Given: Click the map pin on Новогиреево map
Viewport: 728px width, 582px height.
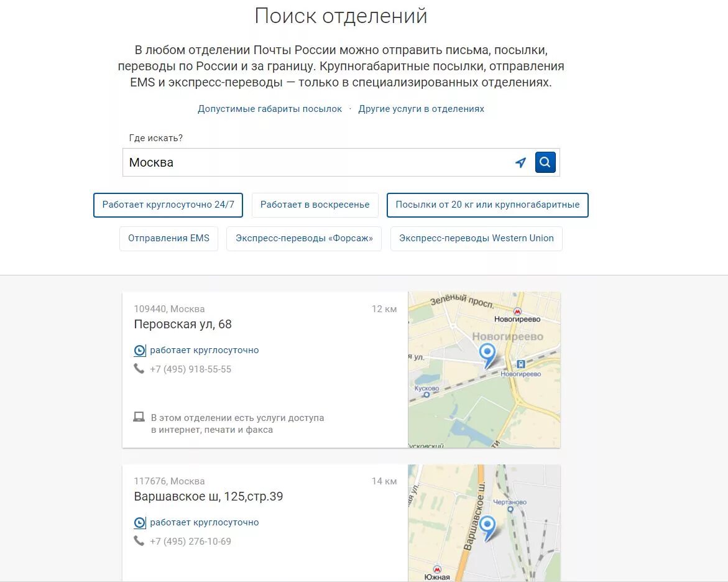Looking at the screenshot, I should click(x=487, y=355).
